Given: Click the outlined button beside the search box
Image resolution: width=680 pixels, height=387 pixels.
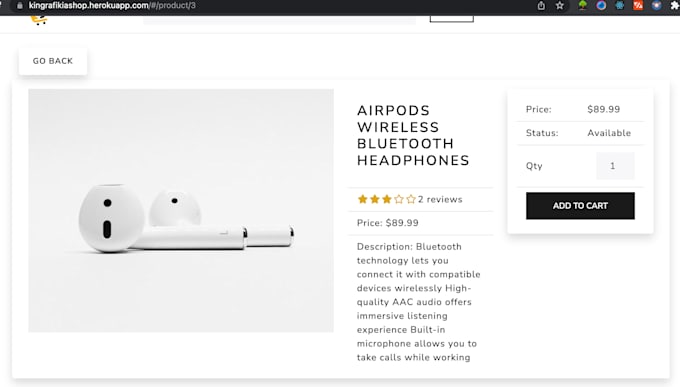Looking at the screenshot, I should [x=451, y=19].
